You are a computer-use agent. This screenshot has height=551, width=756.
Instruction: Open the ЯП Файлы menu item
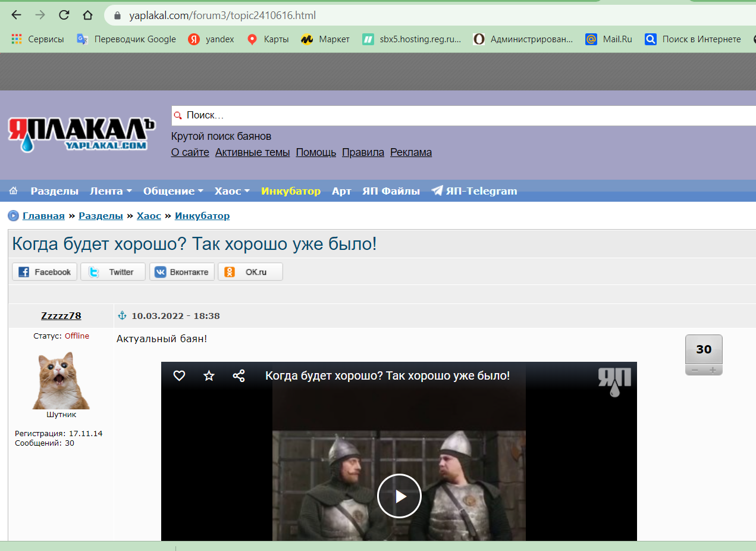tap(391, 191)
